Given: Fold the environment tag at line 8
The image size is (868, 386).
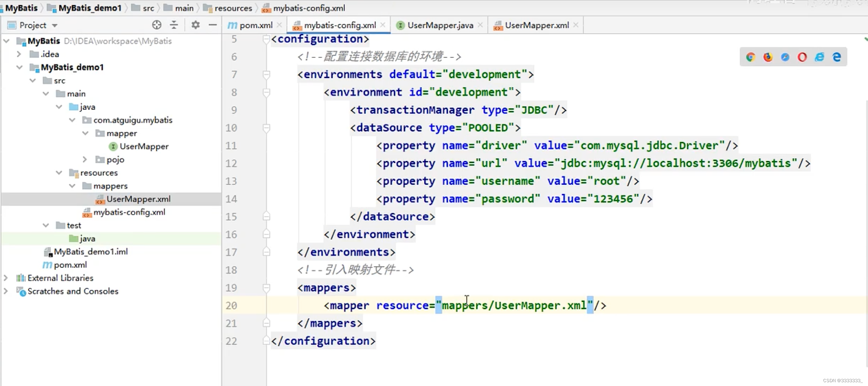Looking at the screenshot, I should [266, 92].
